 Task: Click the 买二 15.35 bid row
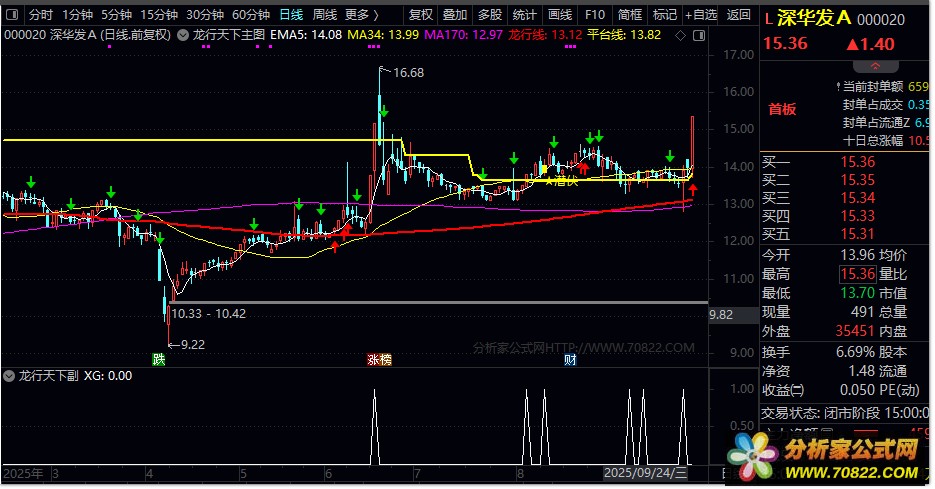click(x=818, y=179)
